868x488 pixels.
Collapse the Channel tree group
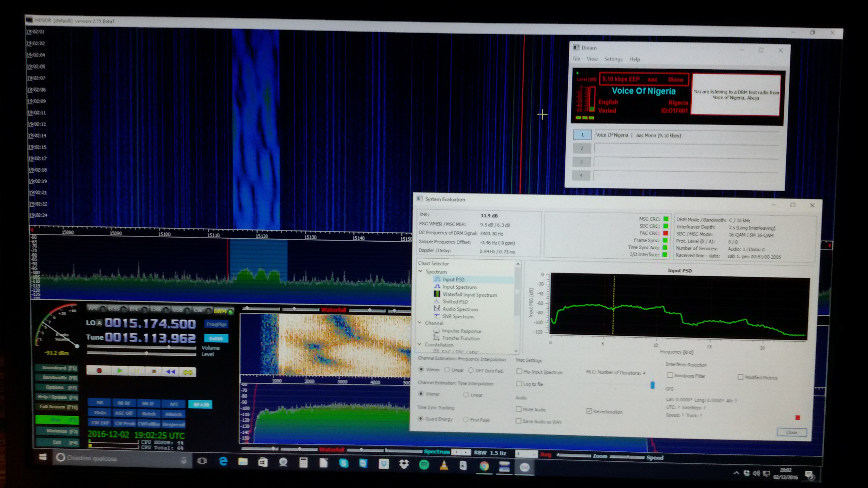[x=420, y=323]
